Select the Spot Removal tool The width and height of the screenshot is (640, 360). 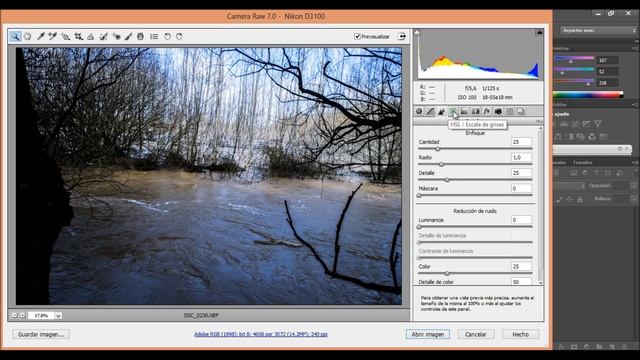(x=103, y=36)
